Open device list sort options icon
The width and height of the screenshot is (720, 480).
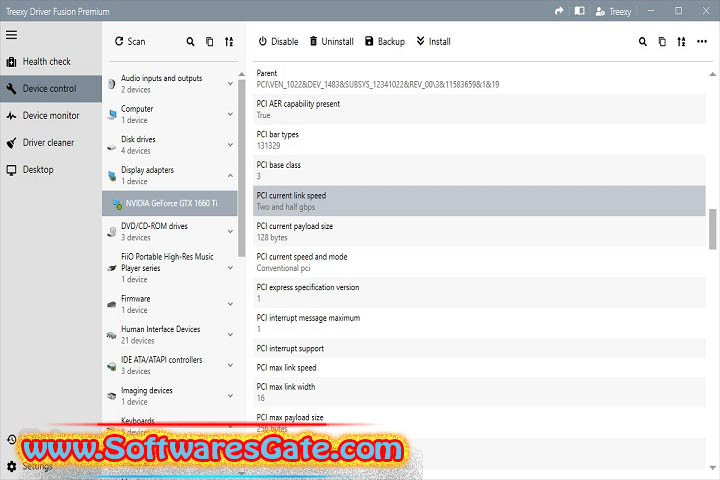229,42
